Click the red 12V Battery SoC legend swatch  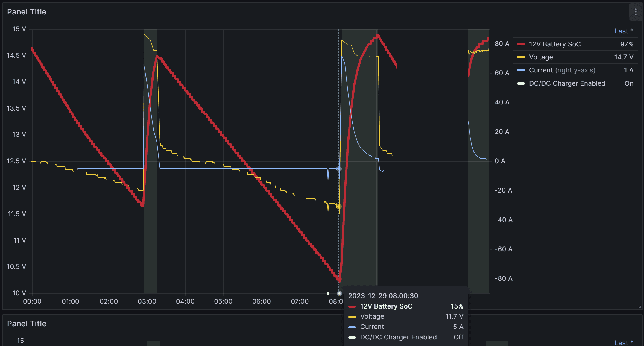521,44
